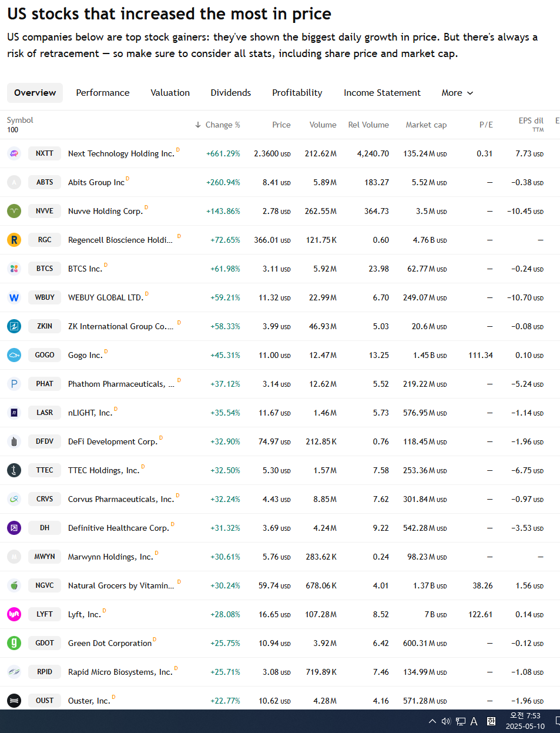Click the 4,240.70 relative volume value
This screenshot has width=560, height=733.
click(373, 153)
